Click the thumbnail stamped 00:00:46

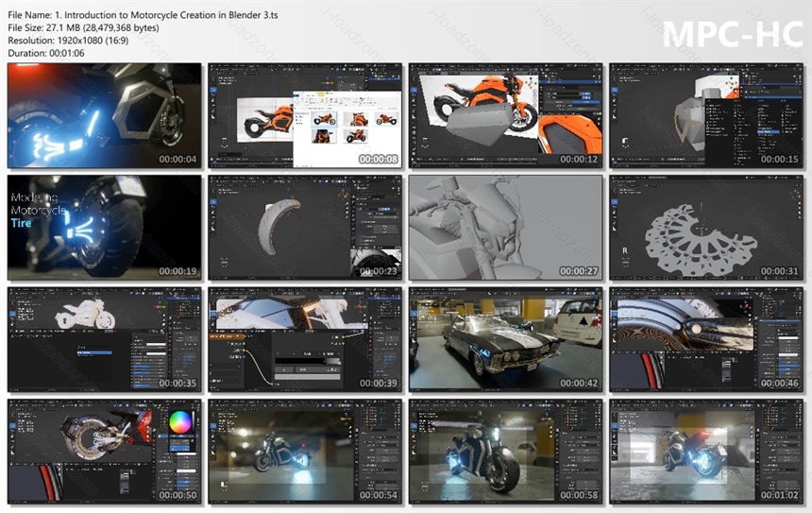(x=706, y=339)
